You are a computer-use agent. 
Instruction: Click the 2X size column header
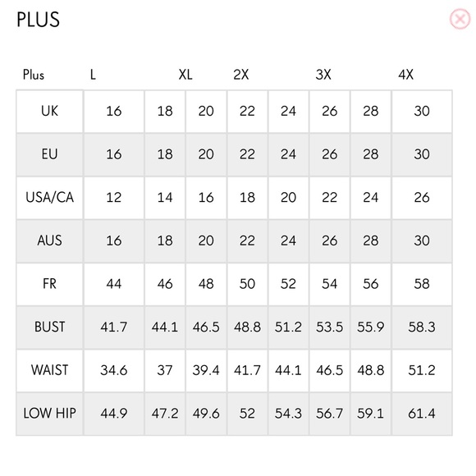pos(240,75)
